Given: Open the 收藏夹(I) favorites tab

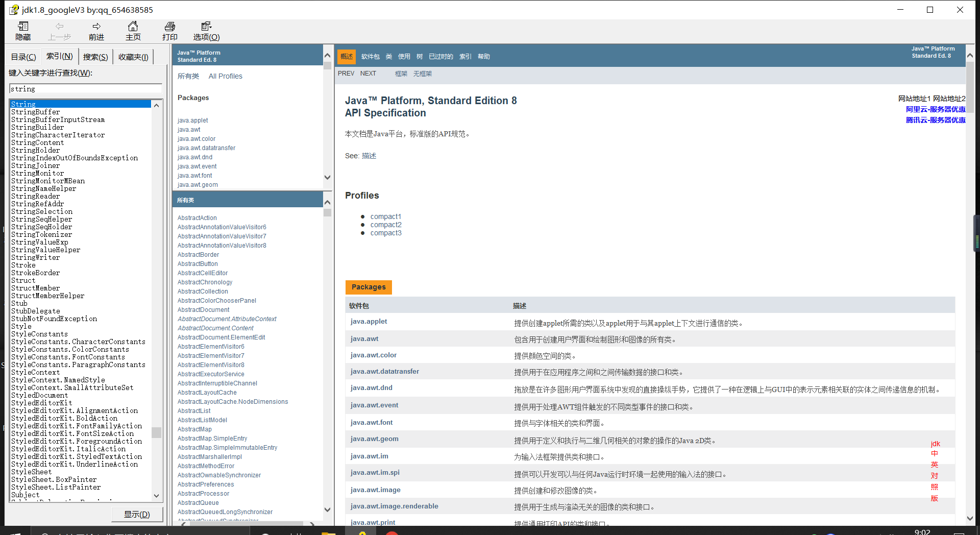Looking at the screenshot, I should tap(133, 56).
